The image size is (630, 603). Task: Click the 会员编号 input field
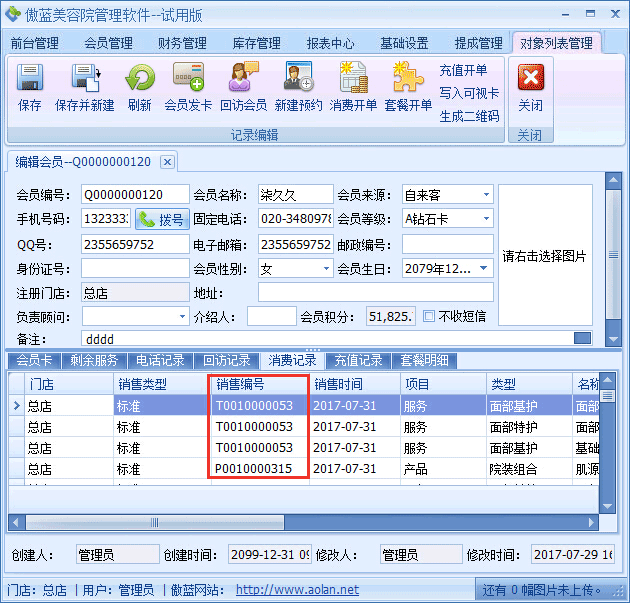[x=135, y=194]
